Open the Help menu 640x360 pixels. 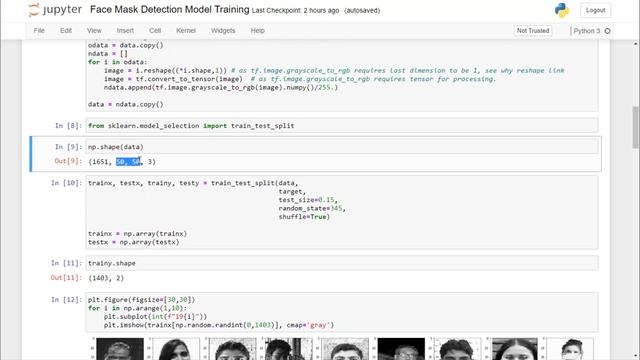(258, 31)
